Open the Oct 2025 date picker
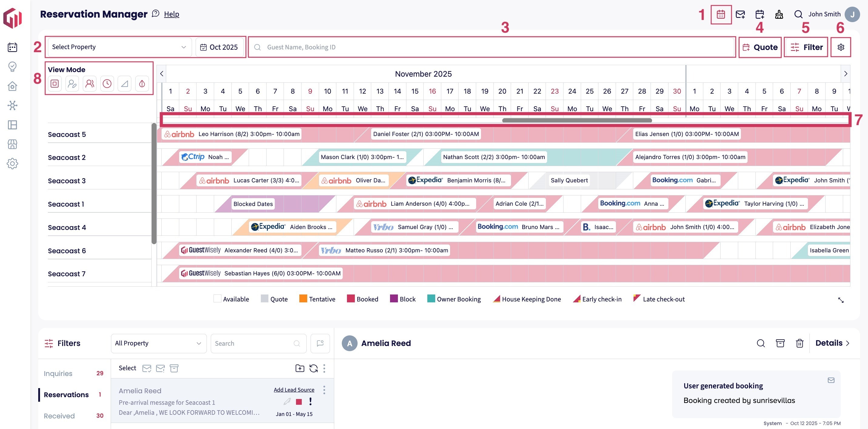 click(x=219, y=47)
